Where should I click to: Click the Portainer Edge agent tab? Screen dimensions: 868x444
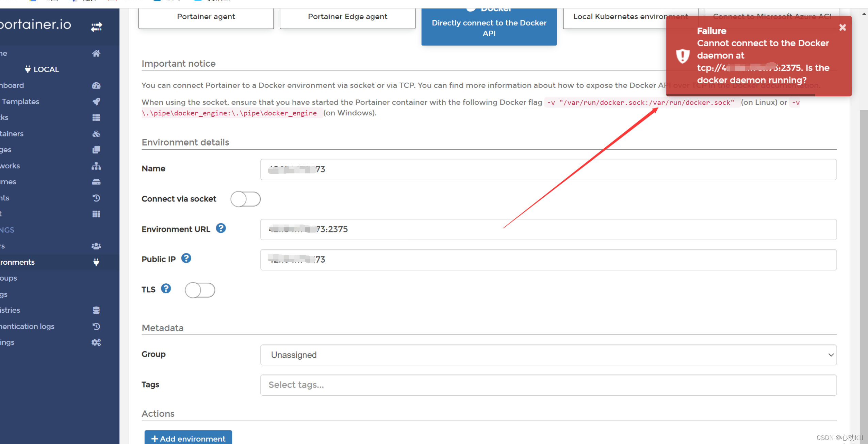348,16
